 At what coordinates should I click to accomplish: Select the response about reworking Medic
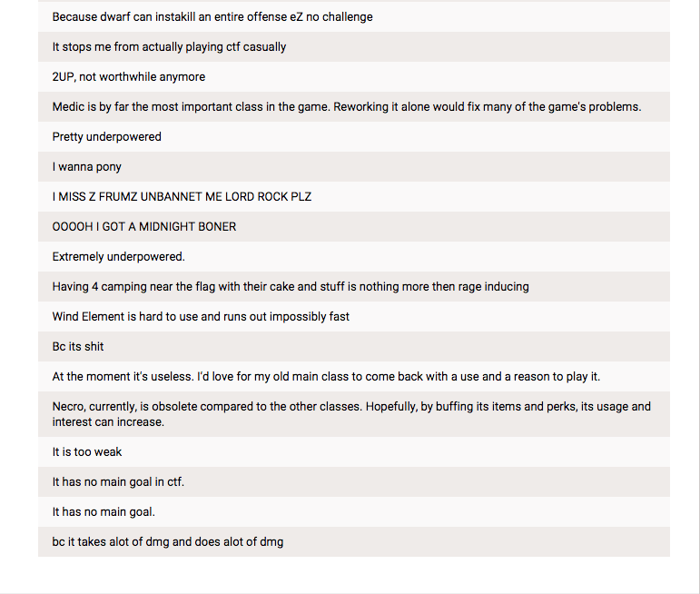[347, 107]
